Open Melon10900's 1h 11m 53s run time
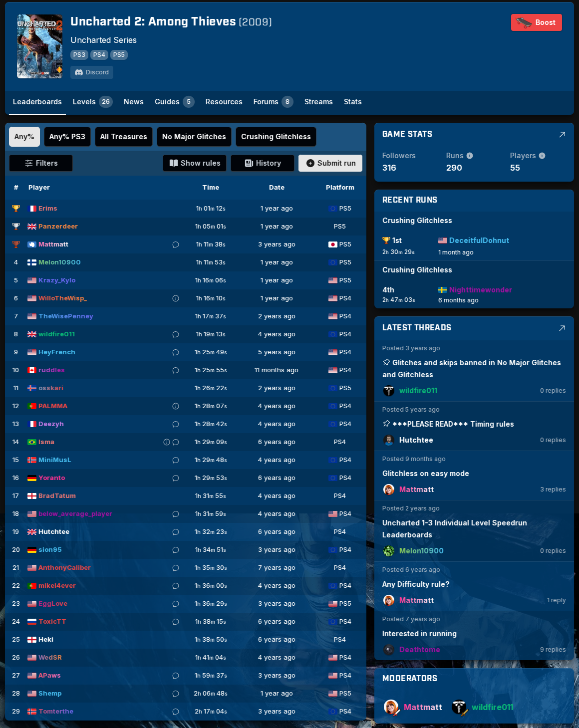Image resolution: width=579 pixels, height=728 pixels. (211, 262)
